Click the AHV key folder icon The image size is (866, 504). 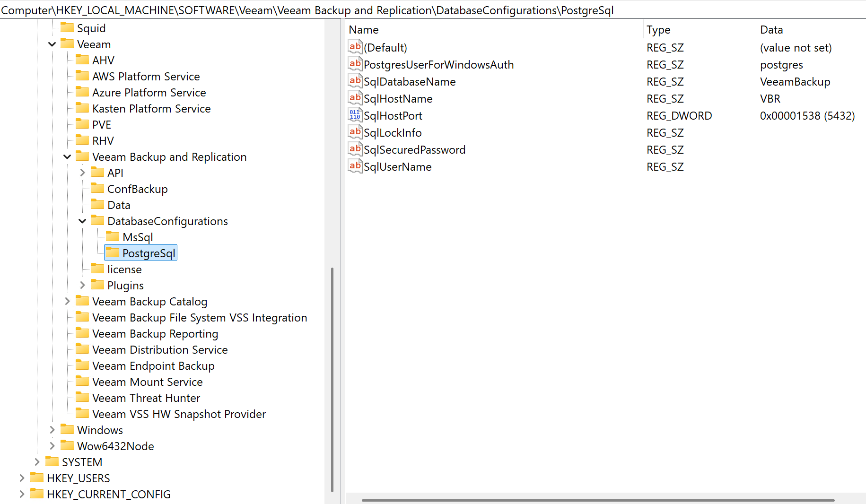82,60
